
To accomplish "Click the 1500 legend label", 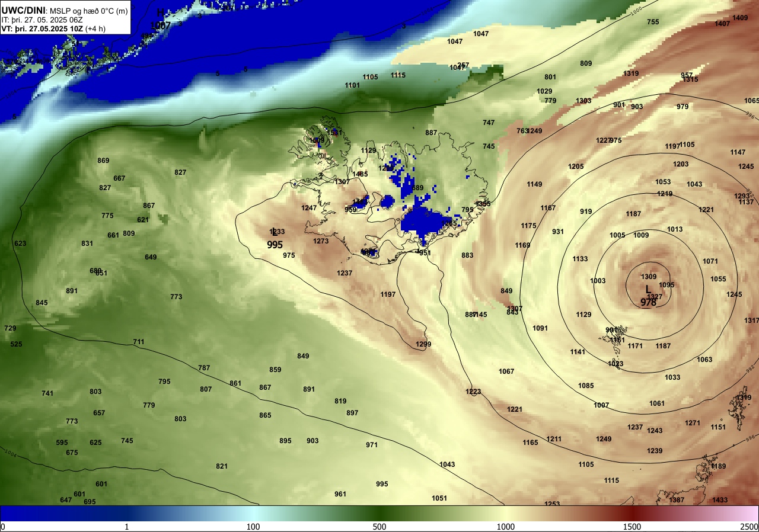I will coord(632,527).
